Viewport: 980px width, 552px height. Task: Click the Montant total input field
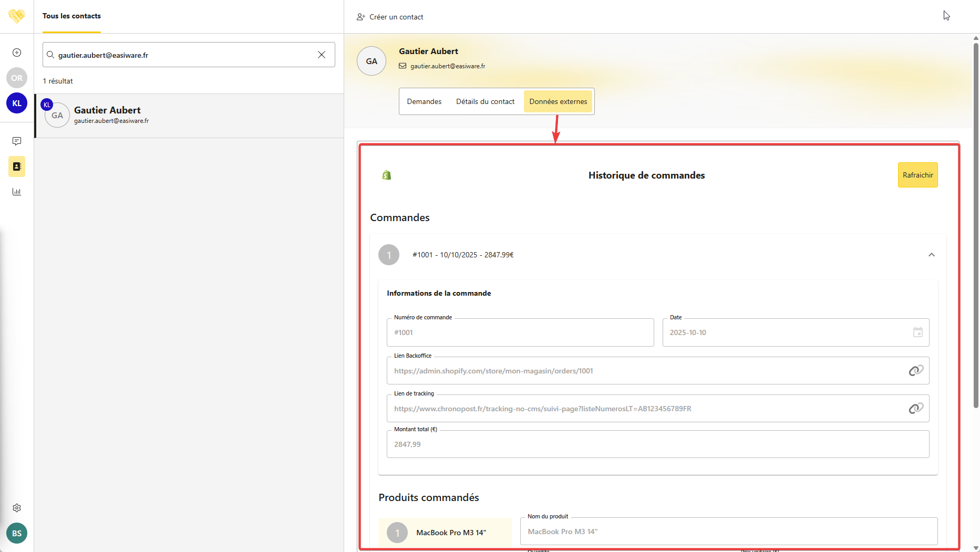click(x=657, y=444)
